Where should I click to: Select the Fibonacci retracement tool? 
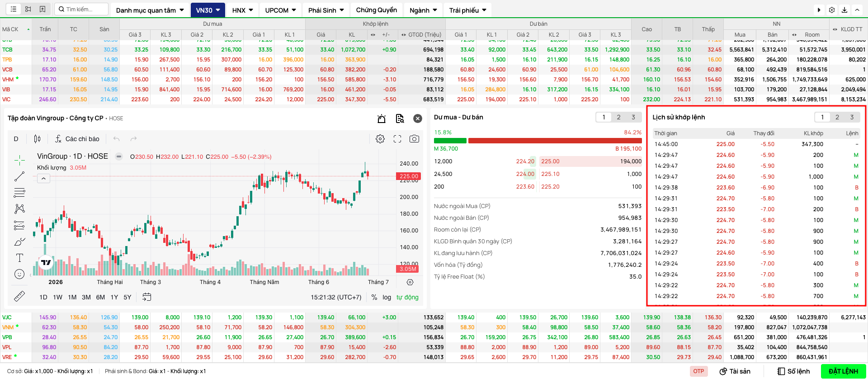point(19,193)
